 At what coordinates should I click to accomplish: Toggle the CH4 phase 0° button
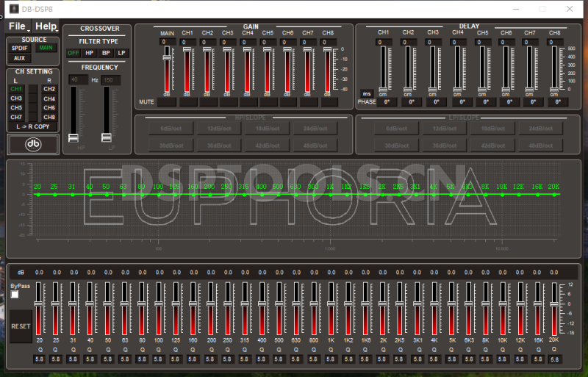pyautogui.click(x=462, y=102)
